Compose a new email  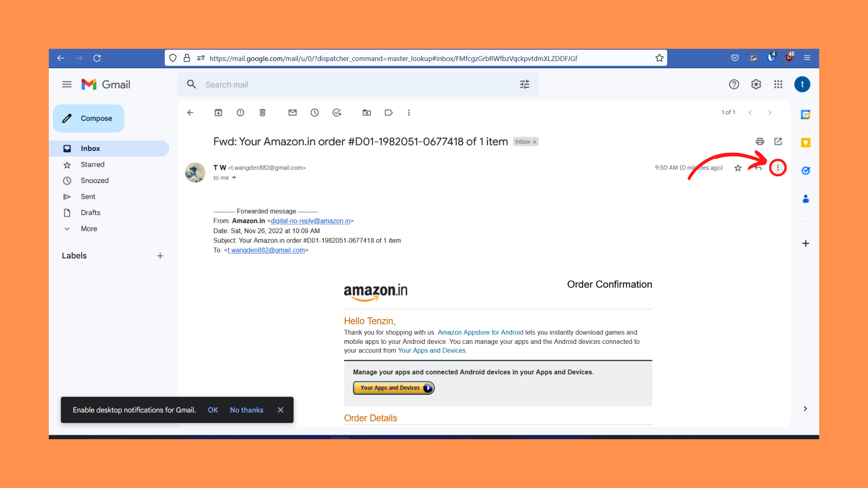click(89, 118)
